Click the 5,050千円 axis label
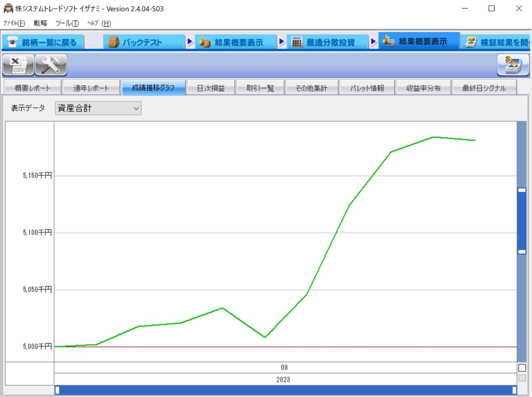Viewport: 532px width, 397px height. [x=37, y=290]
